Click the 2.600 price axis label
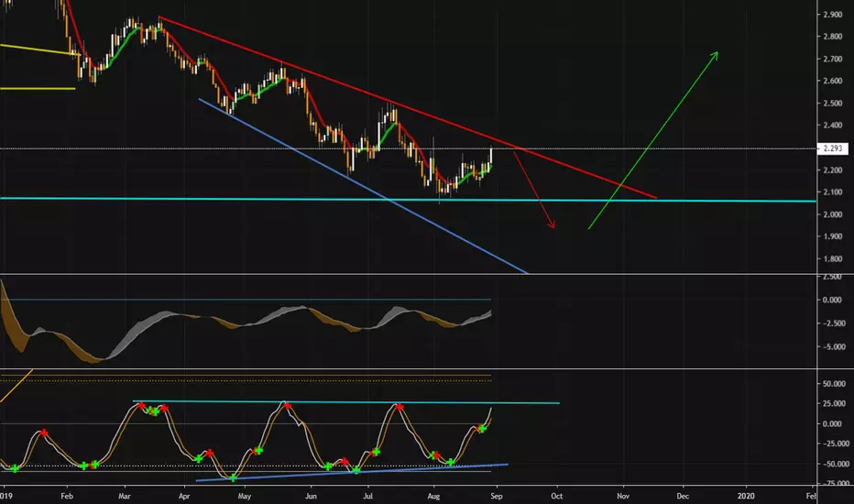 [833, 81]
